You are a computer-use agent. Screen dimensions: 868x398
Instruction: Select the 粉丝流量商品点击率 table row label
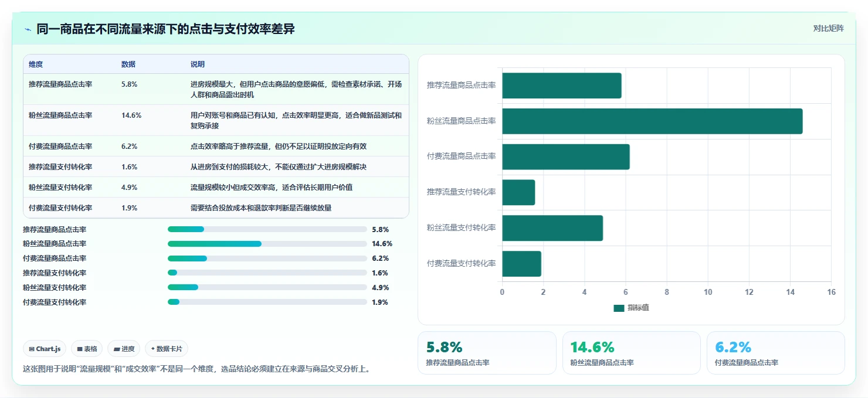tap(60, 115)
